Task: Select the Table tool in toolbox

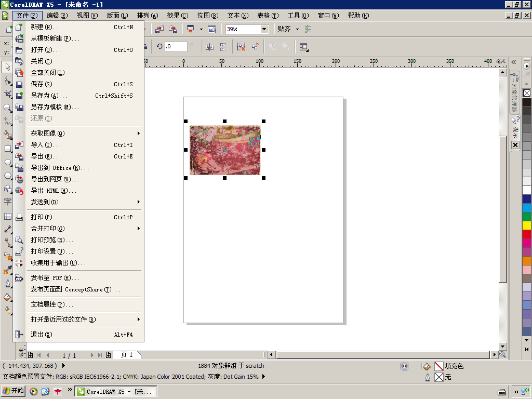Action: click(7, 216)
